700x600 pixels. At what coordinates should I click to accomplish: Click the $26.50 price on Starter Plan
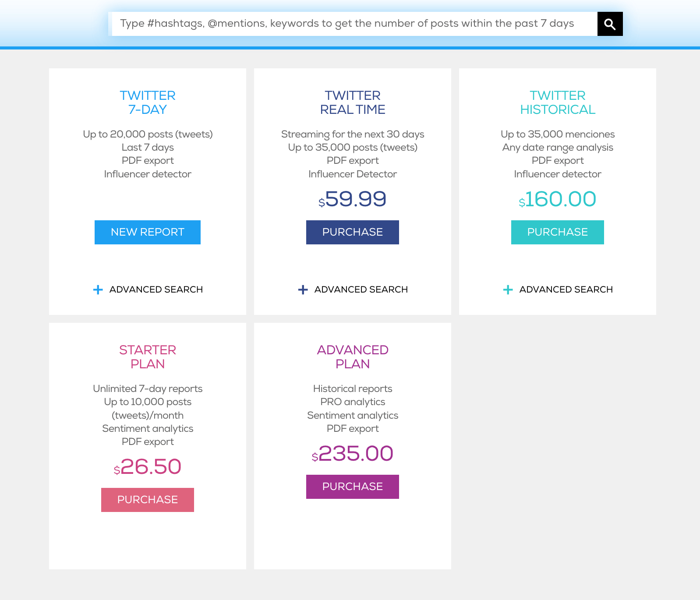pos(147,467)
